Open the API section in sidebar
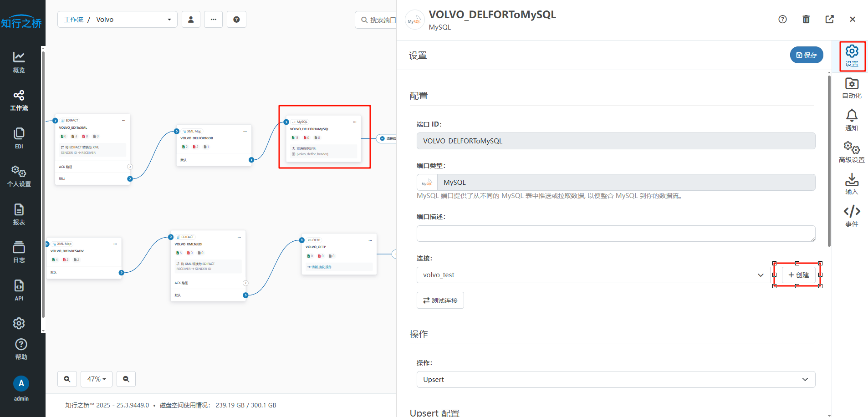 (x=19, y=290)
